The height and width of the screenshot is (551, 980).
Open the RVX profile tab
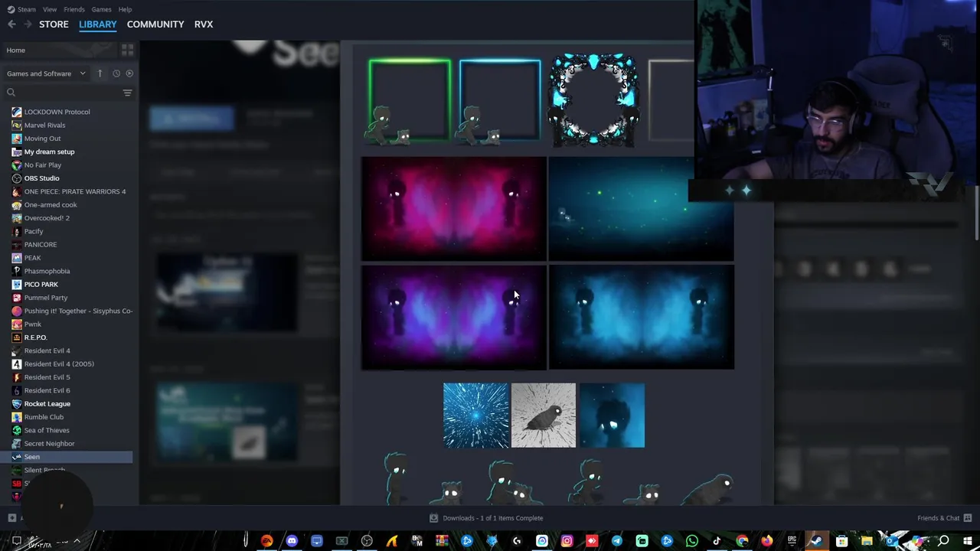(204, 24)
